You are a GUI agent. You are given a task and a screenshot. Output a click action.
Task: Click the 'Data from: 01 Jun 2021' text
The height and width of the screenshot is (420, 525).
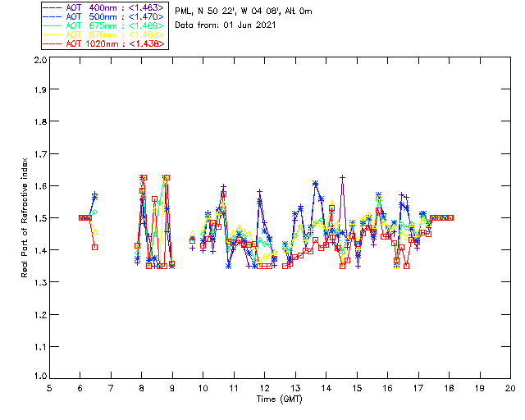[x=226, y=25]
